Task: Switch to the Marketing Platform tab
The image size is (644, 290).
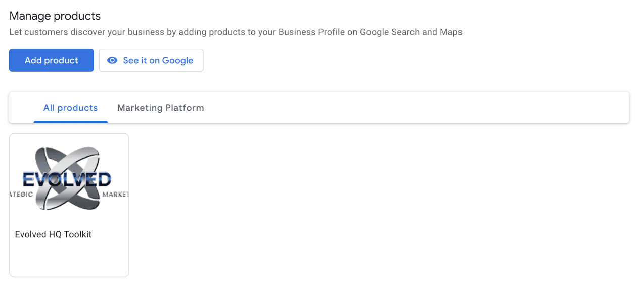Action: 161,108
